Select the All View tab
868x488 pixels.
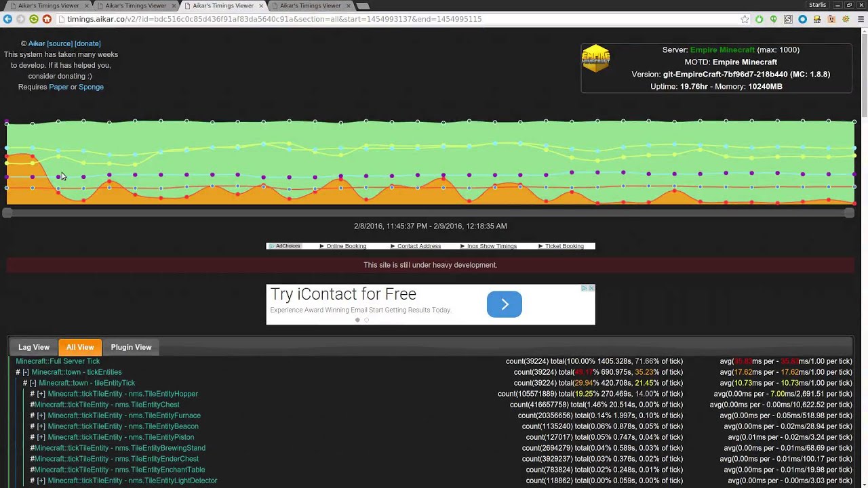click(x=80, y=347)
